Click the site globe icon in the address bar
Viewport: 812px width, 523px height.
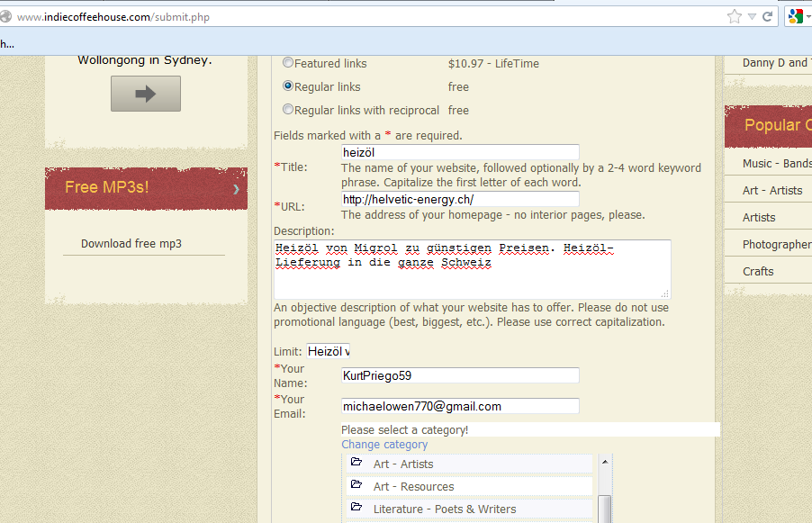(x=5, y=16)
